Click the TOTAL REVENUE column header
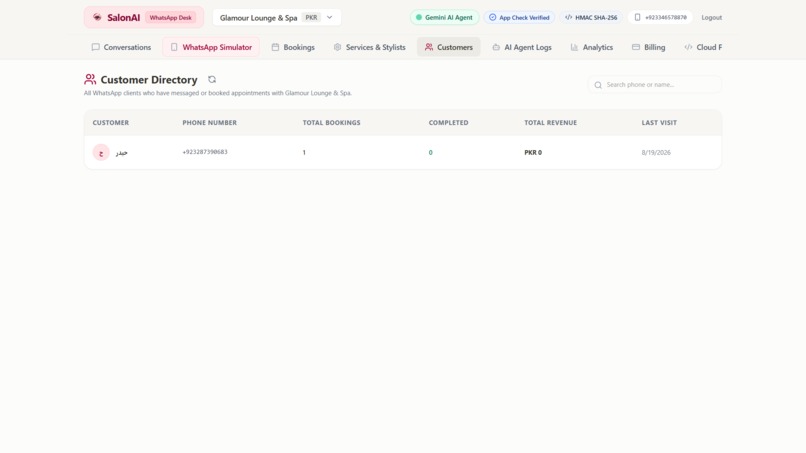 click(x=551, y=122)
